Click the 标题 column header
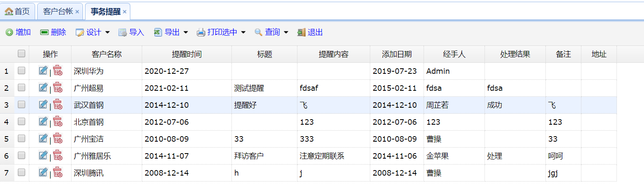 (264, 54)
